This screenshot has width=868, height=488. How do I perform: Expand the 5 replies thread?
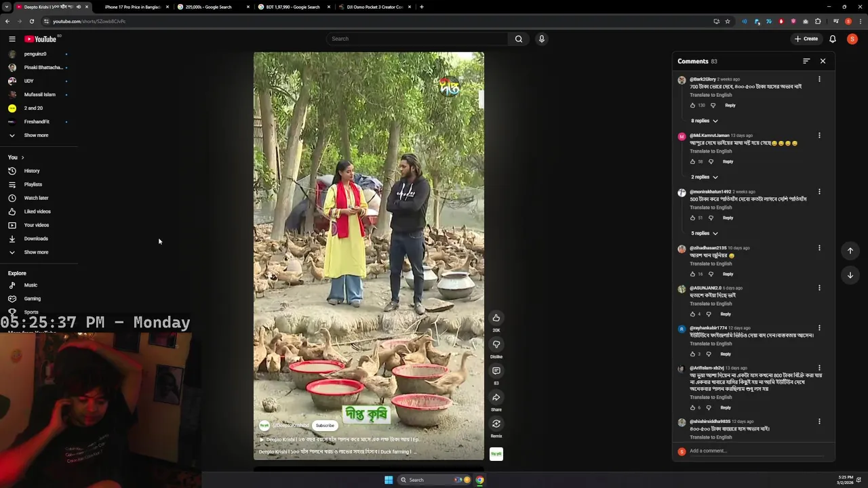point(704,233)
